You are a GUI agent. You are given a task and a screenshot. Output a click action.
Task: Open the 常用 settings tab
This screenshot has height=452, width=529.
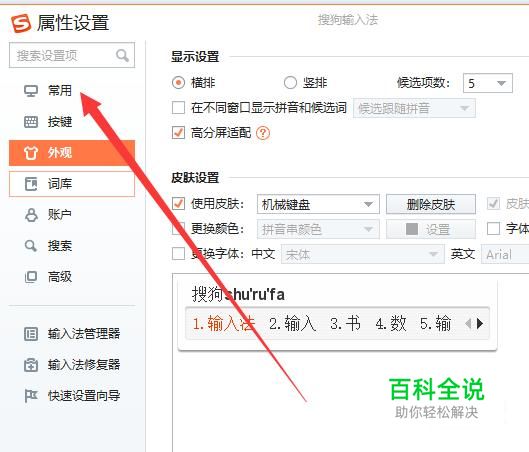[72, 91]
